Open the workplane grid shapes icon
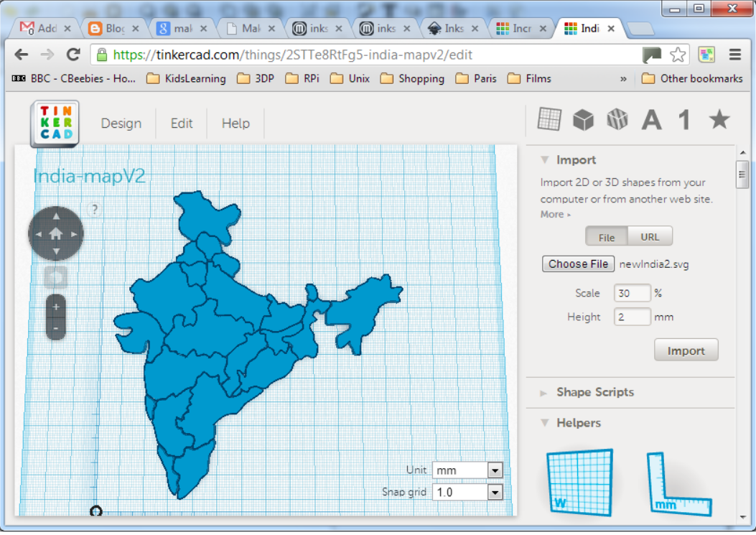756x535 pixels. [x=549, y=119]
